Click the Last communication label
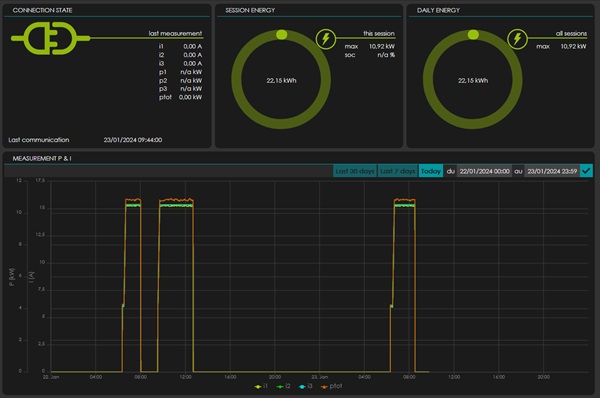The image size is (600, 398). point(39,140)
